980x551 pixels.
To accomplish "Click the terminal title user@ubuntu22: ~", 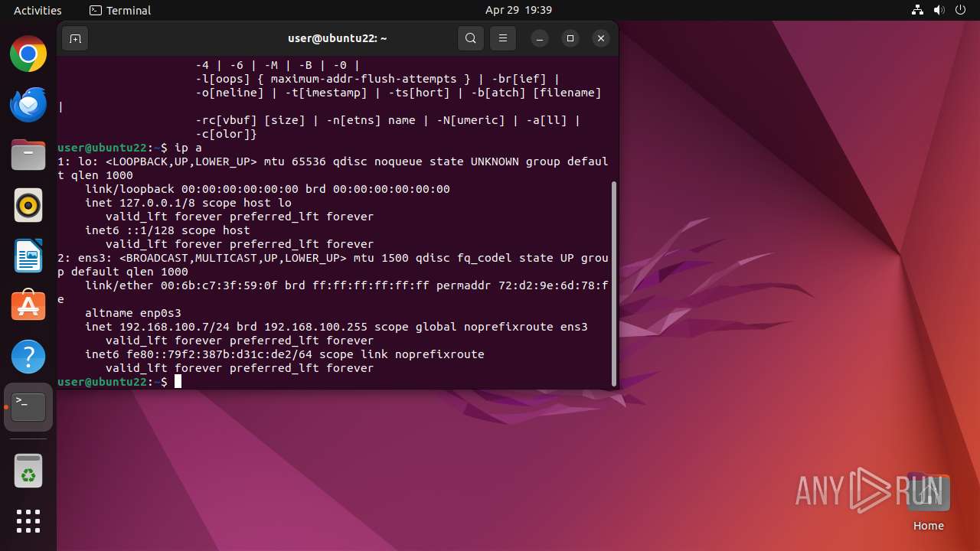I will click(x=337, y=38).
